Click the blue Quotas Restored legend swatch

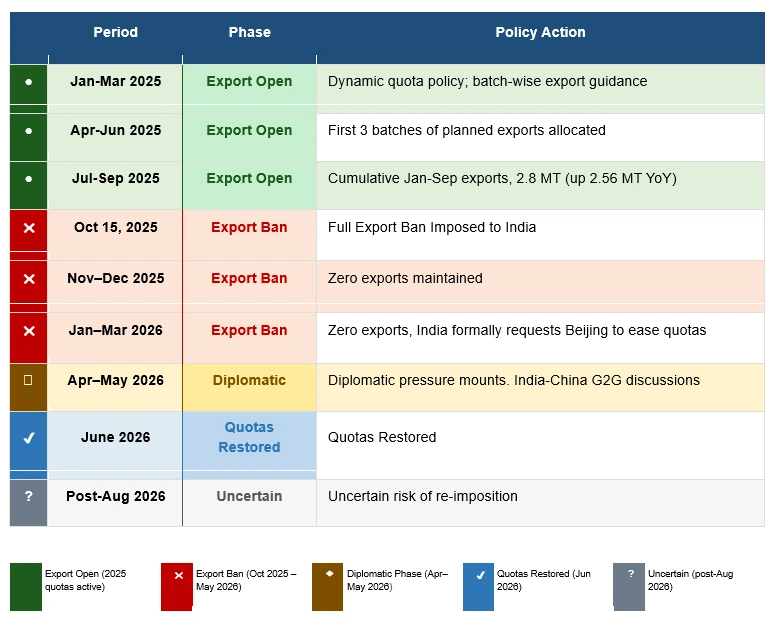(x=478, y=587)
